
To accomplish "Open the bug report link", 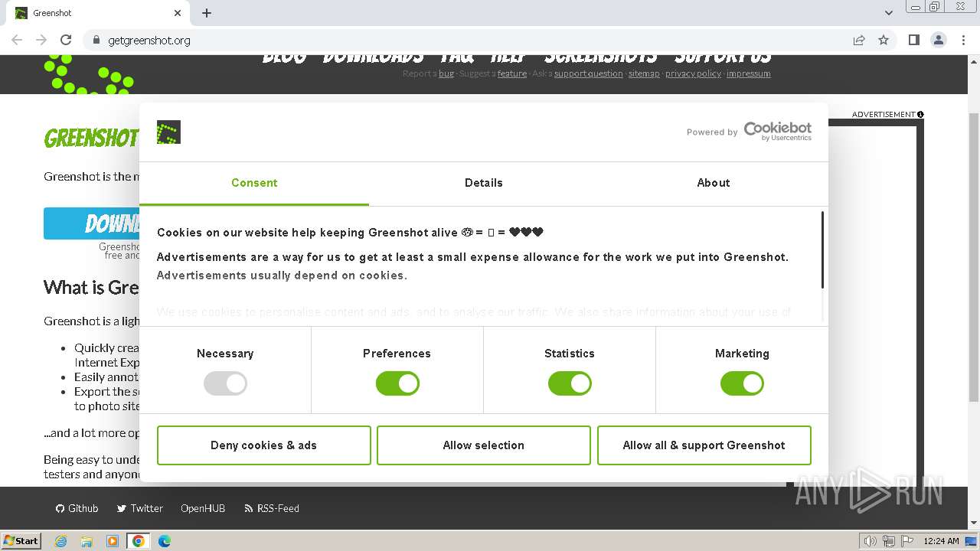I will pos(446,73).
